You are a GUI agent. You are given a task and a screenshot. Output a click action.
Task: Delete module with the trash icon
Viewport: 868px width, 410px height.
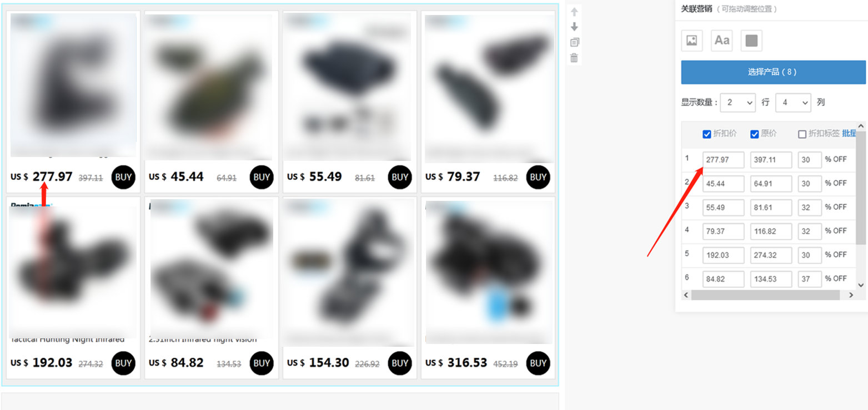(574, 58)
